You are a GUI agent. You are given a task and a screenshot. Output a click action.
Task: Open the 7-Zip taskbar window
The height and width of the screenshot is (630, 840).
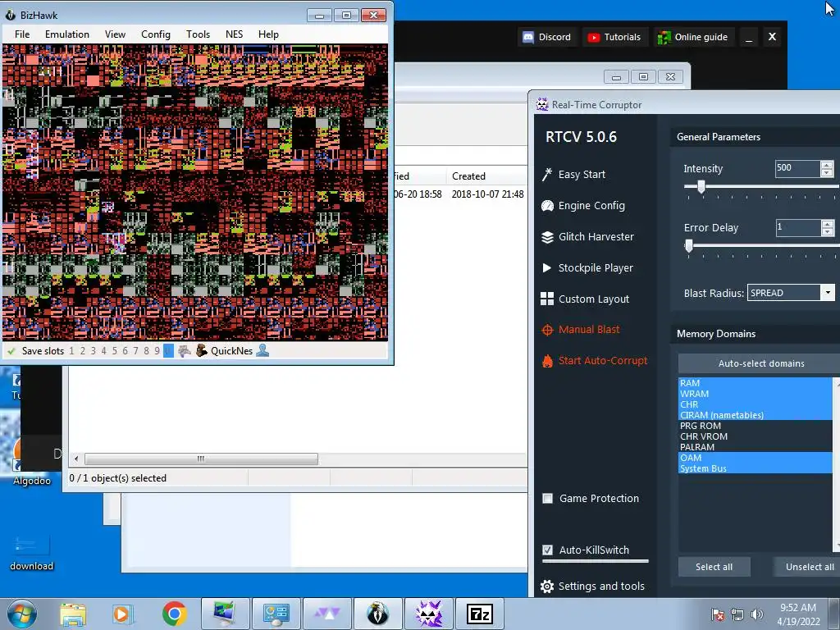click(479, 614)
